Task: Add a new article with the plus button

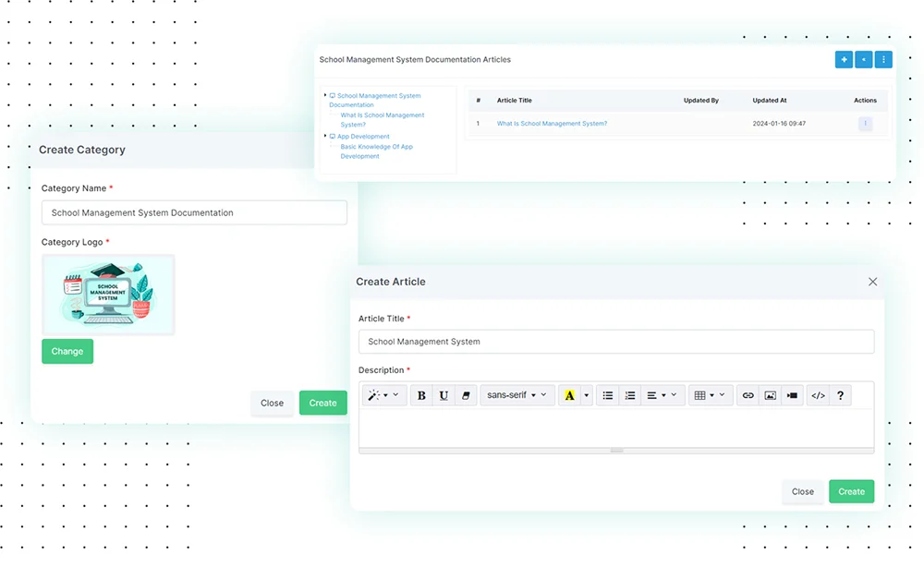Action: 844,59
